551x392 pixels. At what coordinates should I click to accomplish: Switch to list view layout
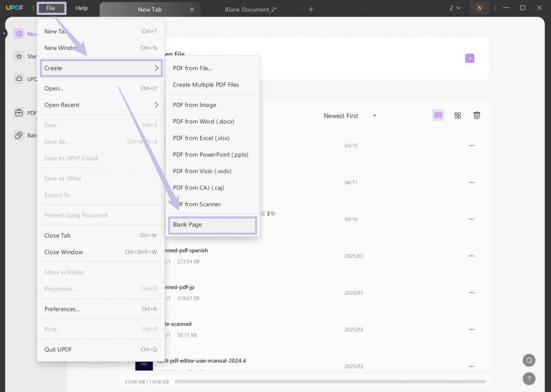(x=437, y=115)
